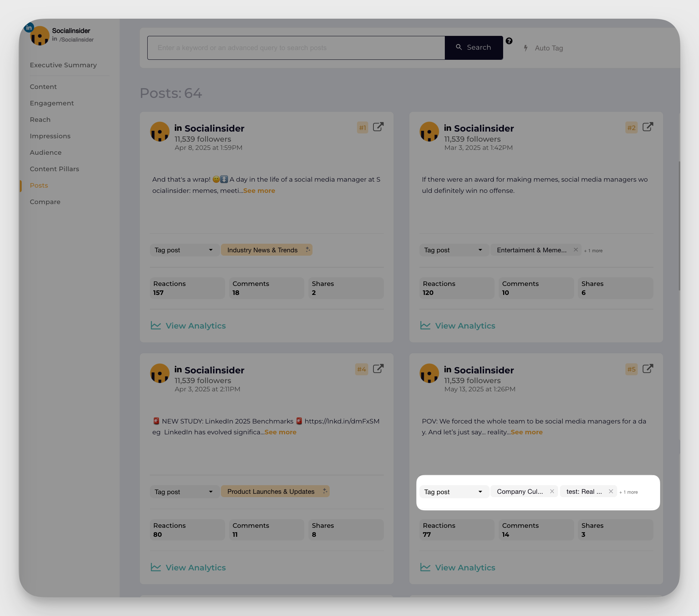Viewport: 699px width, 616px height.
Task: Click 'Posts: 64' heading
Action: point(171,93)
